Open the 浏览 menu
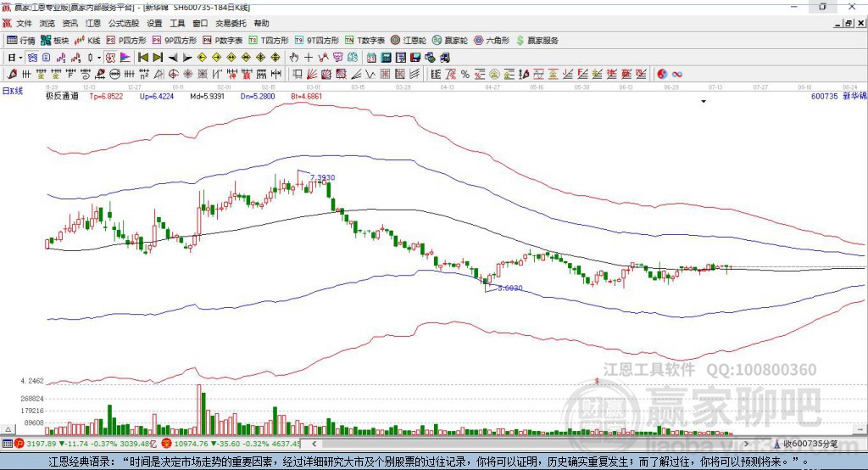Image resolution: width=868 pixels, height=470 pixels. [47, 23]
